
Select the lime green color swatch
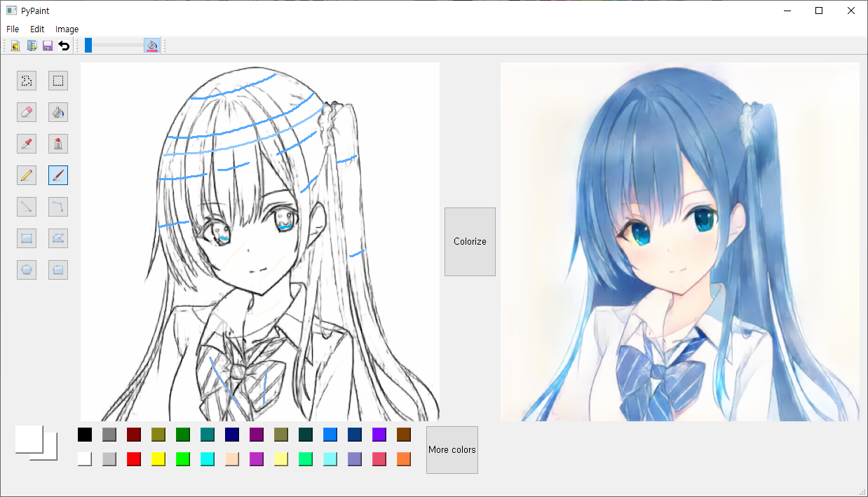pos(183,459)
